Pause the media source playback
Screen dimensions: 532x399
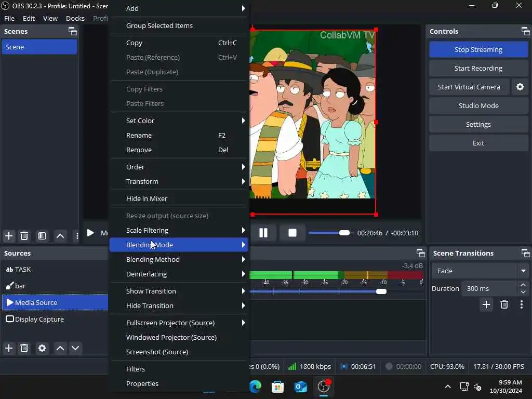click(x=263, y=233)
